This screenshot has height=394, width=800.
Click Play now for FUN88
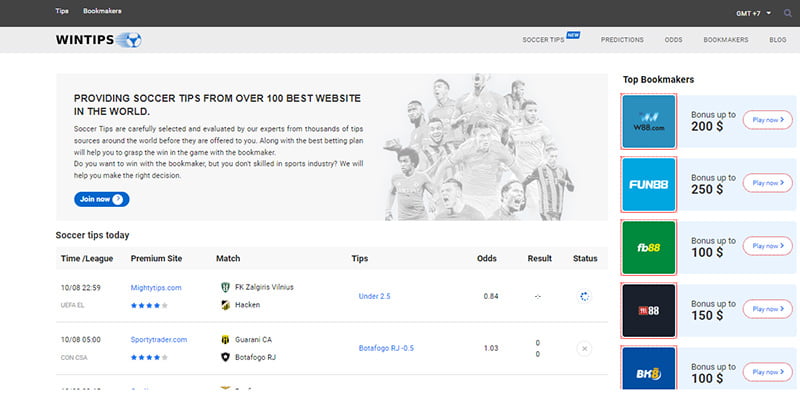click(768, 183)
